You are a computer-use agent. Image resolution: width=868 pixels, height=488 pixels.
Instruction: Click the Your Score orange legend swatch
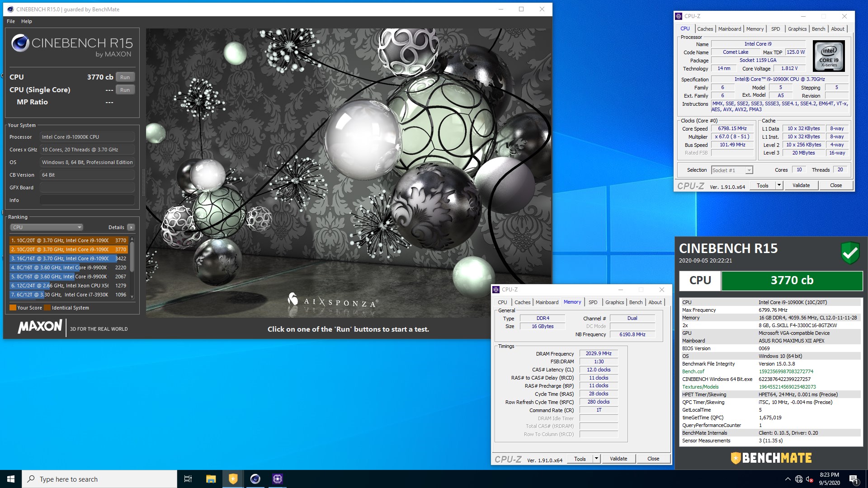(13, 308)
